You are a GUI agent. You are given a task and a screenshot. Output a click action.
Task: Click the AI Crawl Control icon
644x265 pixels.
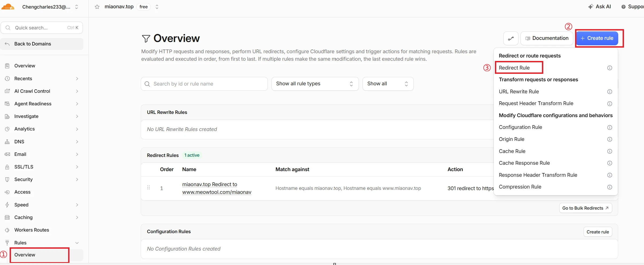tap(7, 91)
